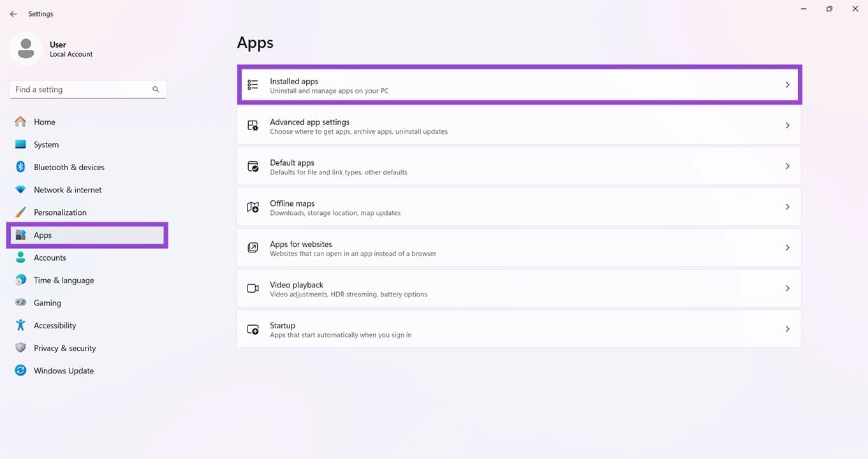
Task: Open Startup settings using the right chevron
Action: point(787,329)
